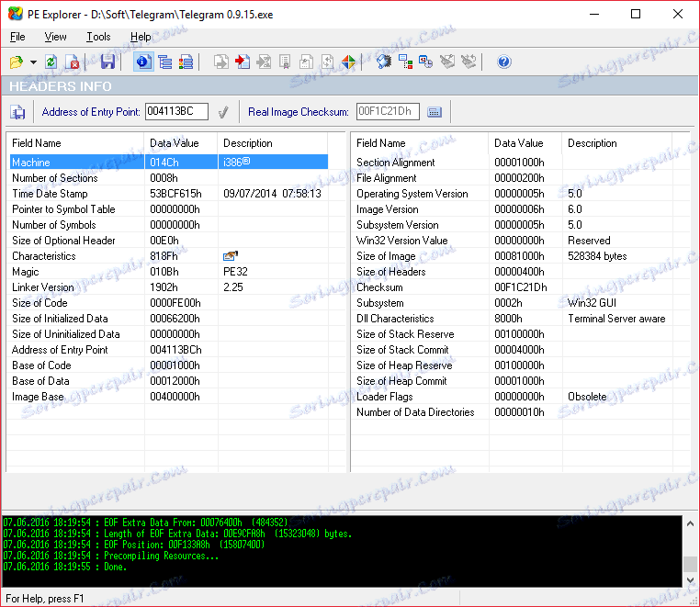Screen dimensions: 700x607
Task: Click inside the Address of Entry Point field
Action: point(176,112)
